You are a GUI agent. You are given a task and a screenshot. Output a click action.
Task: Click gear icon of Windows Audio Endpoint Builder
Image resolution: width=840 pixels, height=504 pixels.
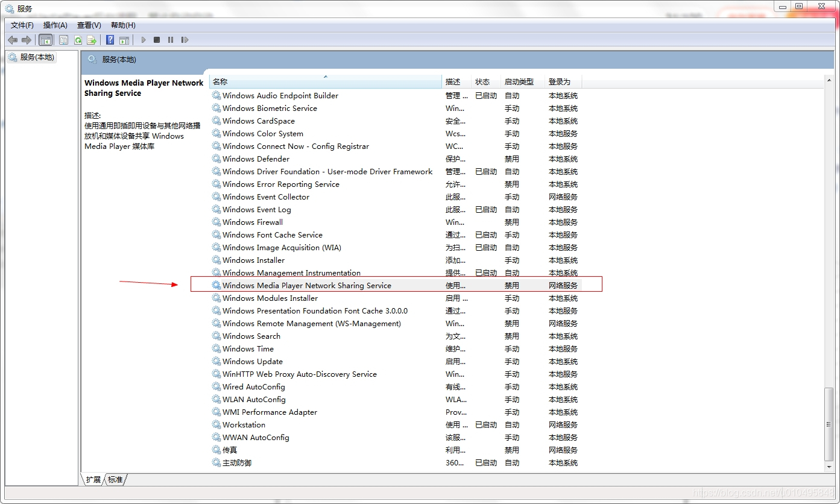click(x=216, y=95)
